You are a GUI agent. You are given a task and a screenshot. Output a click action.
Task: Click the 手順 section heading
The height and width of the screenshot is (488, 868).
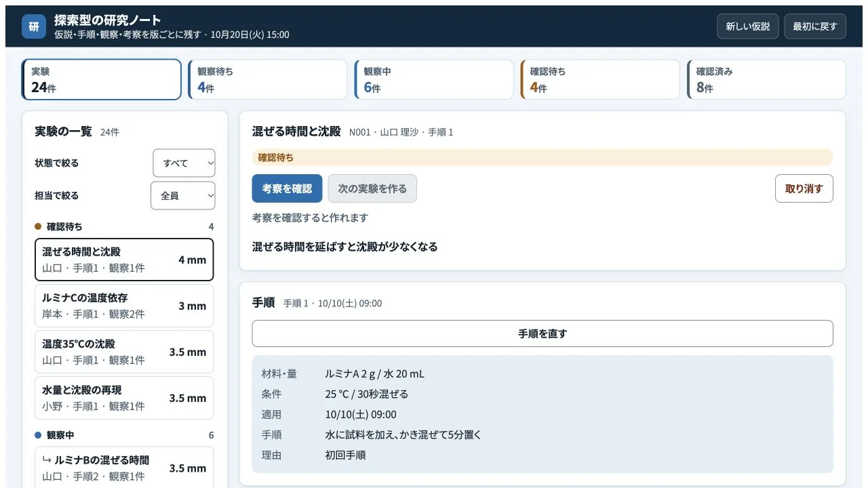click(263, 303)
